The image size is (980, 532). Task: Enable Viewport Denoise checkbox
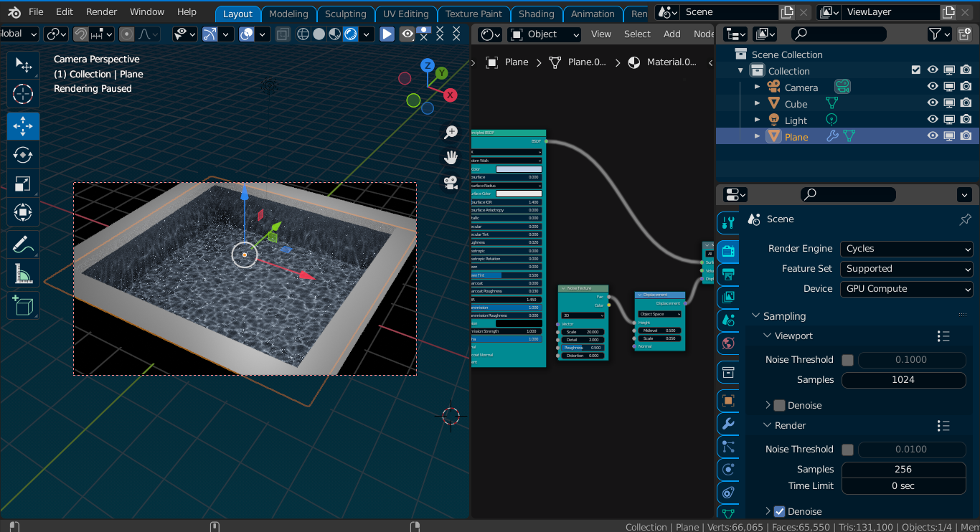click(780, 406)
